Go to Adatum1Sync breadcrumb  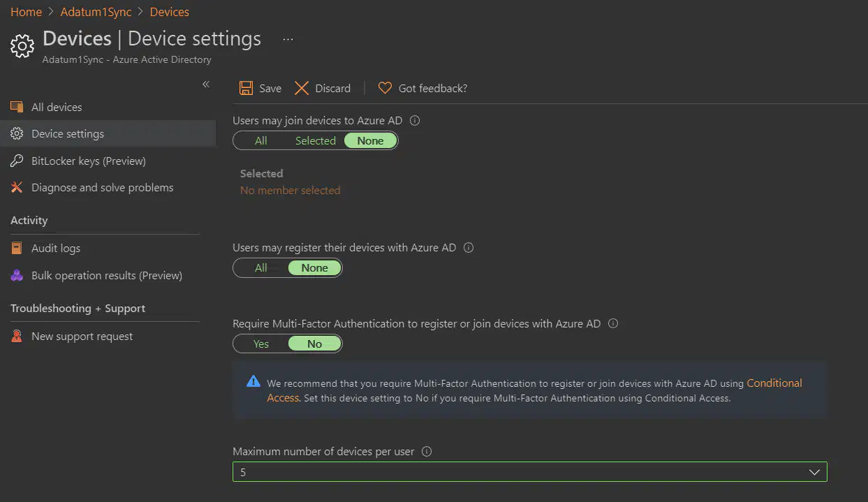[96, 12]
